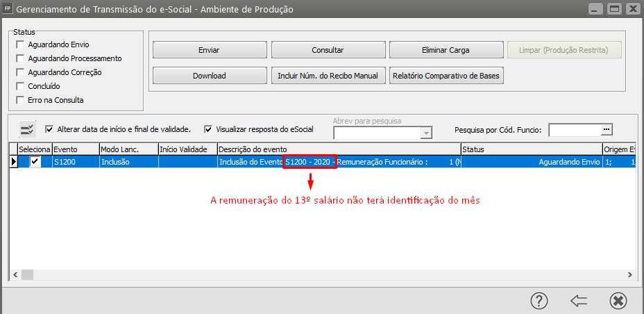This screenshot has height=314, width=644.
Task: Click the Consultar button
Action: click(328, 50)
